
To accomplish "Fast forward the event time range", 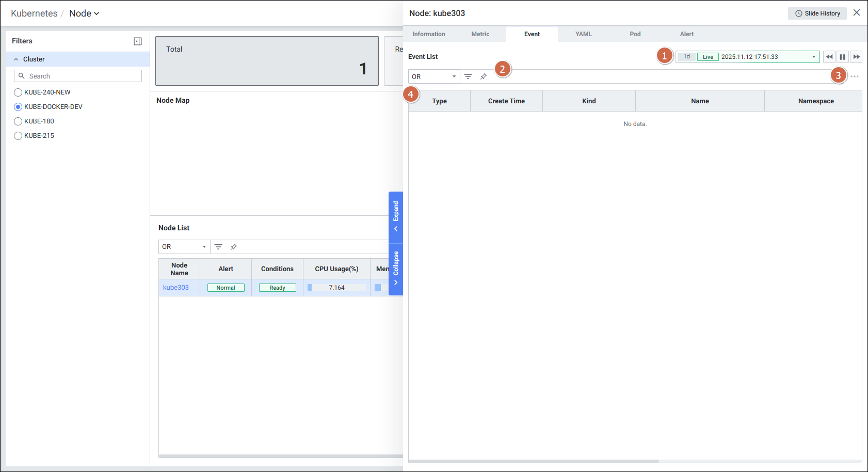I will tap(857, 57).
